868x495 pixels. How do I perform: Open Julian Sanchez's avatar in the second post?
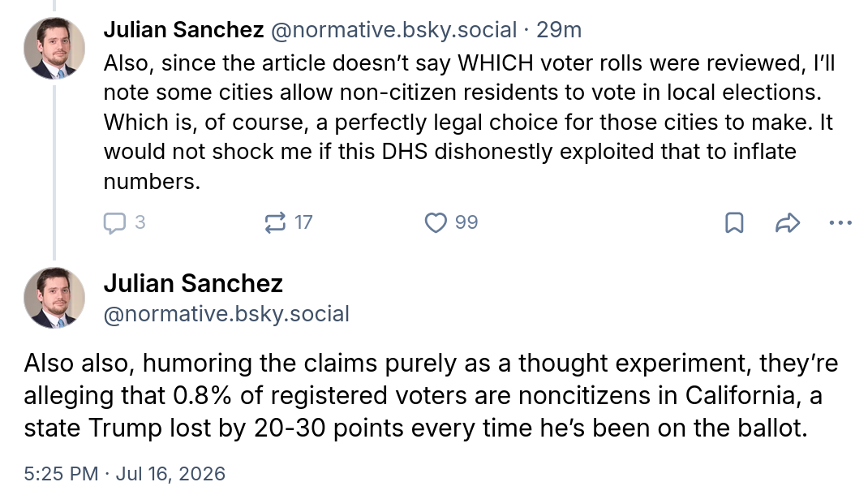coord(54,298)
